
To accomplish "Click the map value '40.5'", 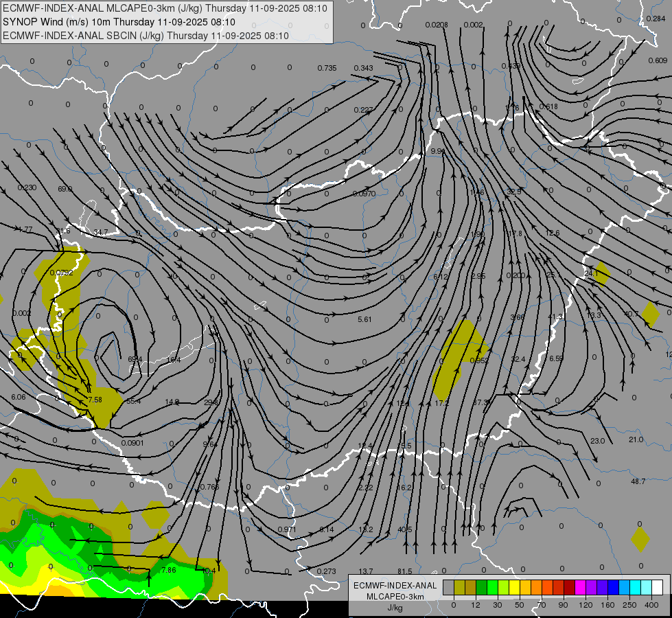I will coord(405,529).
